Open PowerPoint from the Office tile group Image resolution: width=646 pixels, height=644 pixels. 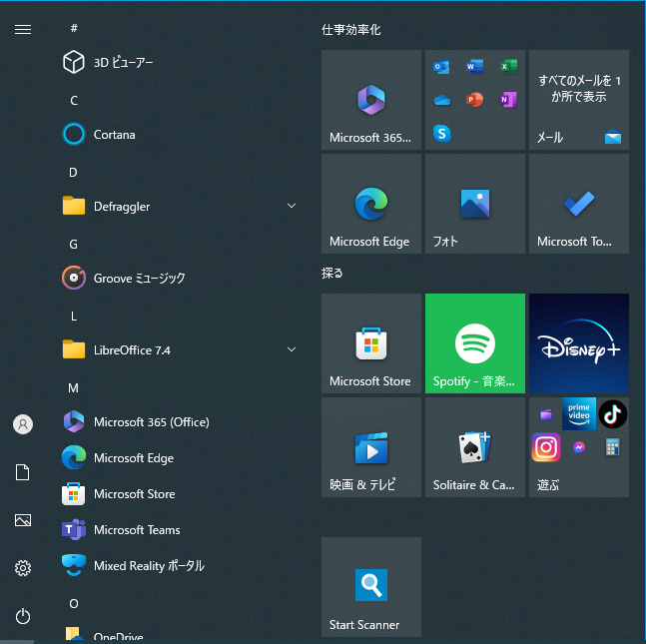click(x=474, y=100)
